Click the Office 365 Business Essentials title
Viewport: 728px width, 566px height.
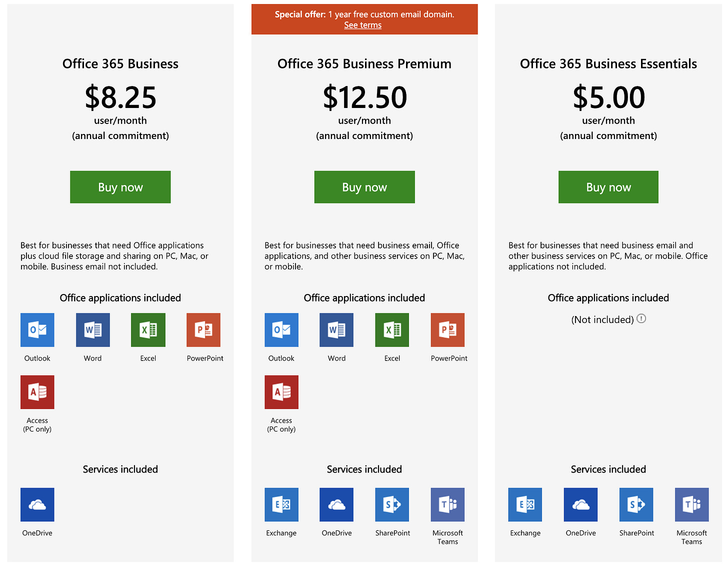click(608, 64)
